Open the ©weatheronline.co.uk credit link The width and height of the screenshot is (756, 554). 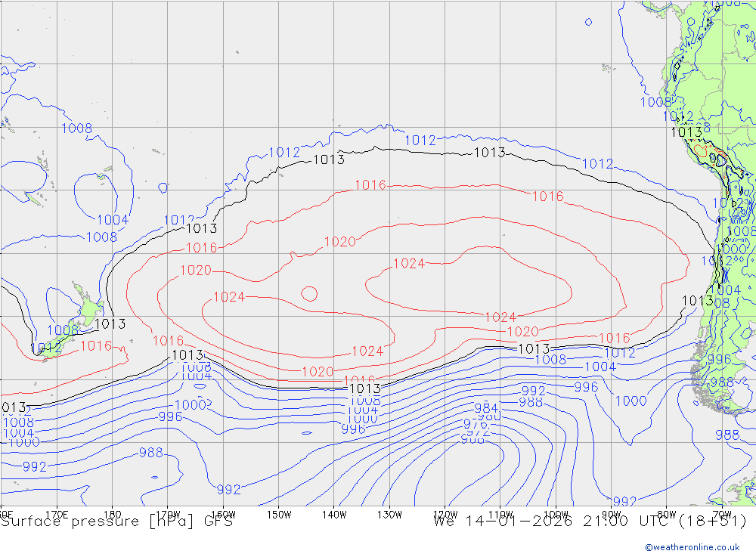692,547
